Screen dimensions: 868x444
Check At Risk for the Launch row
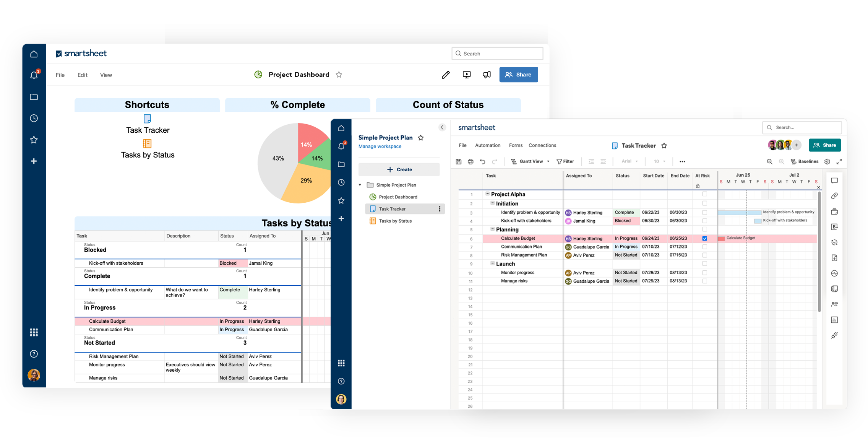pyautogui.click(x=704, y=263)
